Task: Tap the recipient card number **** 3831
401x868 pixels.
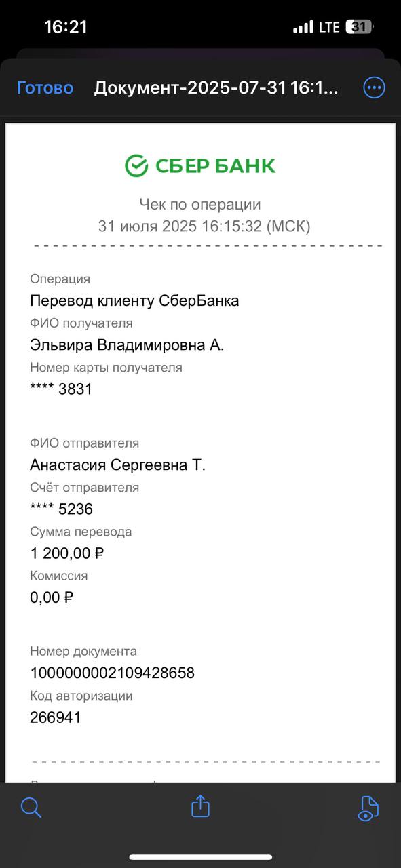Action: tap(61, 389)
